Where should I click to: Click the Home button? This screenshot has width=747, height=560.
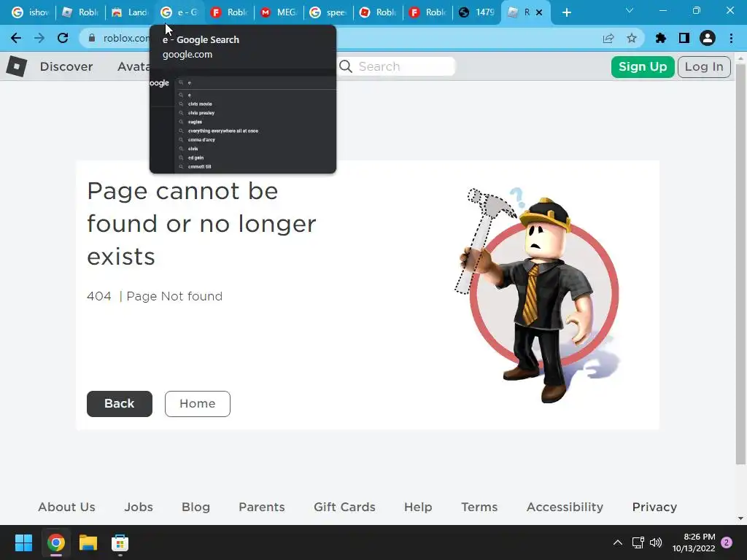tap(198, 404)
